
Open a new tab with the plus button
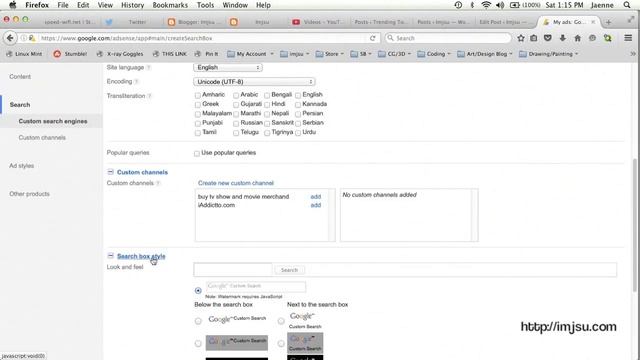click(x=608, y=22)
